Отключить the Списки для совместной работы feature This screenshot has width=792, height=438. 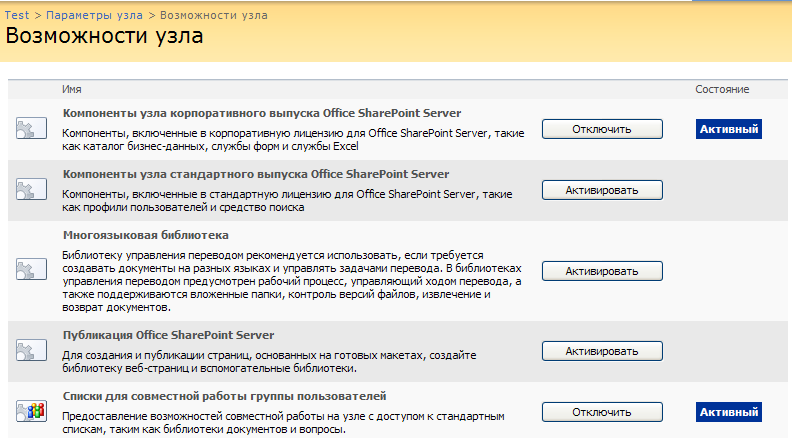click(602, 412)
